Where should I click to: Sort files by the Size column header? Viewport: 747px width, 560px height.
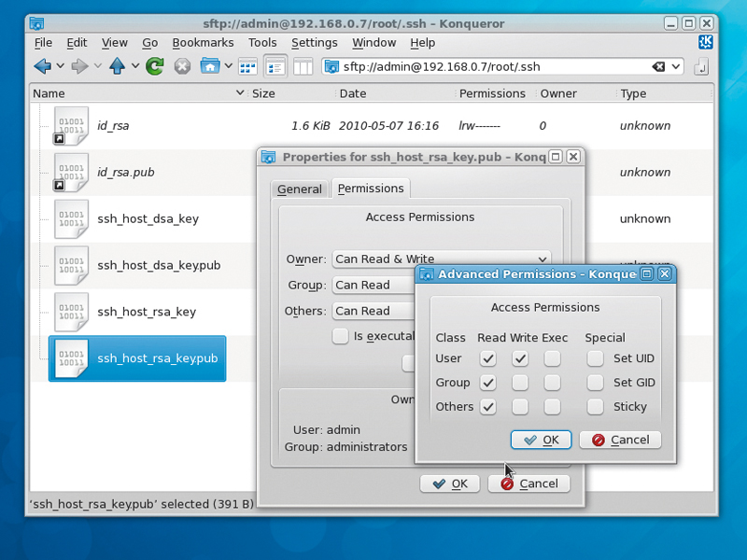click(262, 92)
